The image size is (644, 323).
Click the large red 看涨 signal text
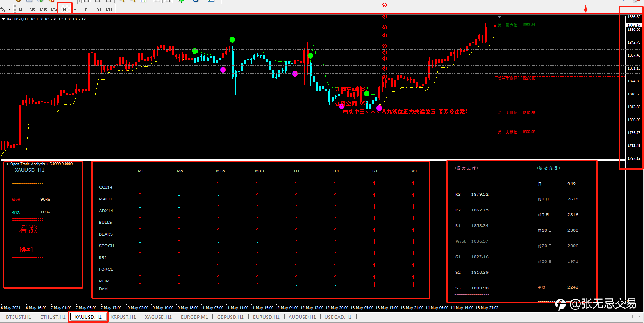coord(29,229)
